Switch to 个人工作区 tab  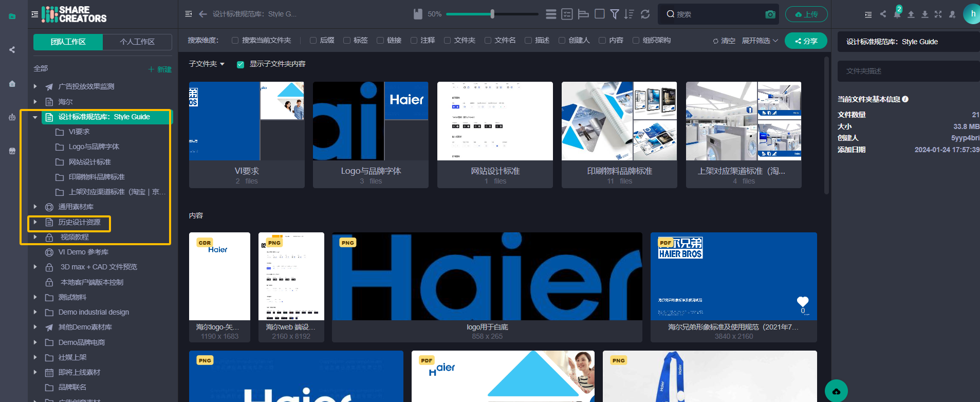tap(137, 42)
